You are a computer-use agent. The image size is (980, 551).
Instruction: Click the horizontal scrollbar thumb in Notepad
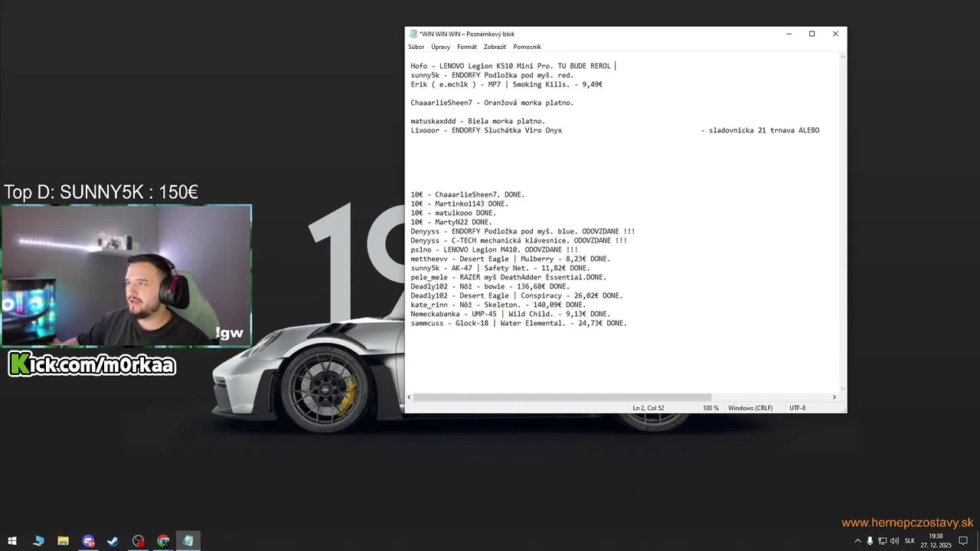[563, 397]
